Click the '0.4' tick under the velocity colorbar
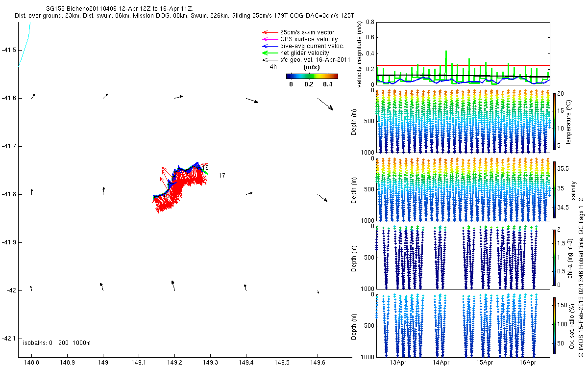 pyautogui.click(x=327, y=84)
